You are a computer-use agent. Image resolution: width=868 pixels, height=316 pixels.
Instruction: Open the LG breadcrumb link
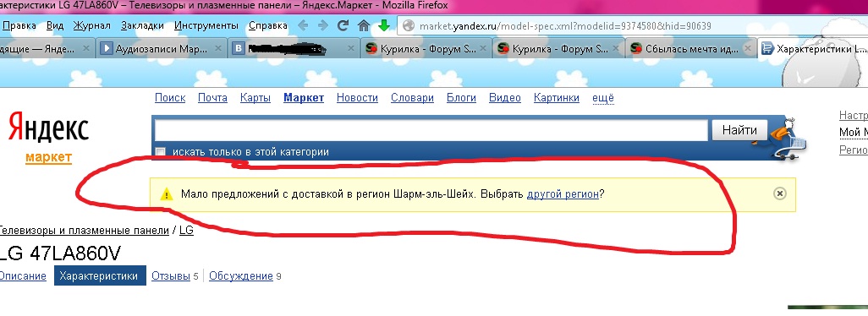(x=187, y=230)
